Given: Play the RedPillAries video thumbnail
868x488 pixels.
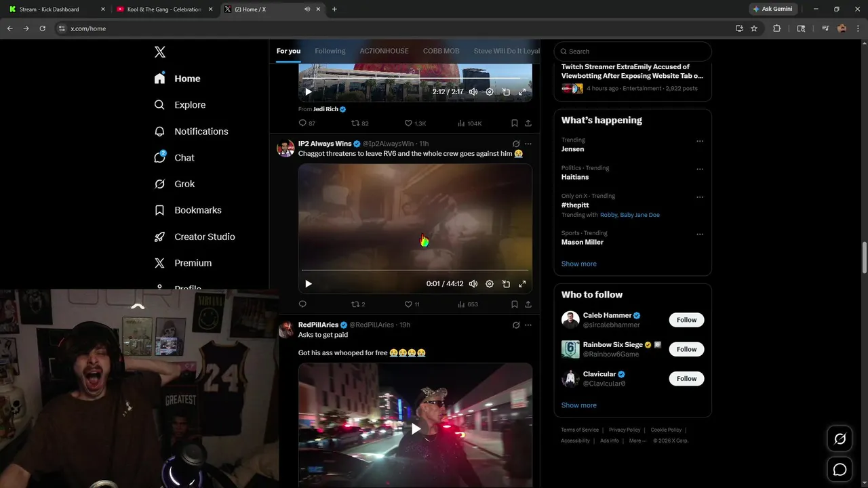Looking at the screenshot, I should coord(416,428).
